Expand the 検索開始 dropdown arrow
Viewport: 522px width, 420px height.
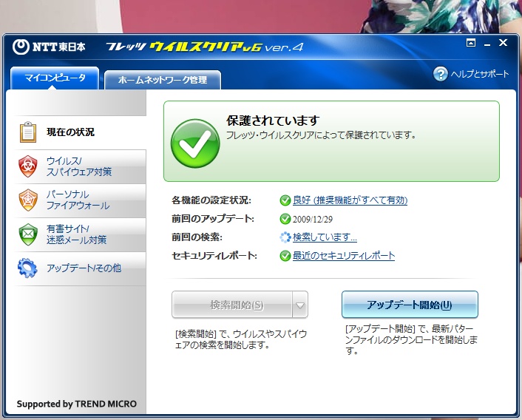click(300, 305)
